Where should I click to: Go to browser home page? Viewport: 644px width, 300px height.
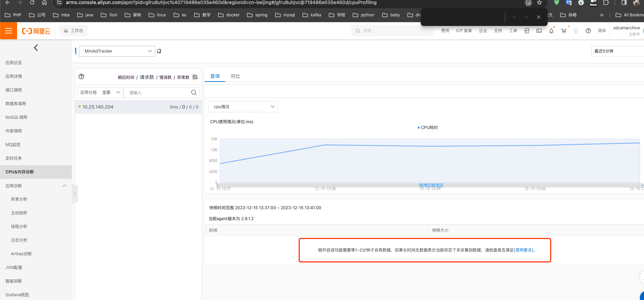44,3
